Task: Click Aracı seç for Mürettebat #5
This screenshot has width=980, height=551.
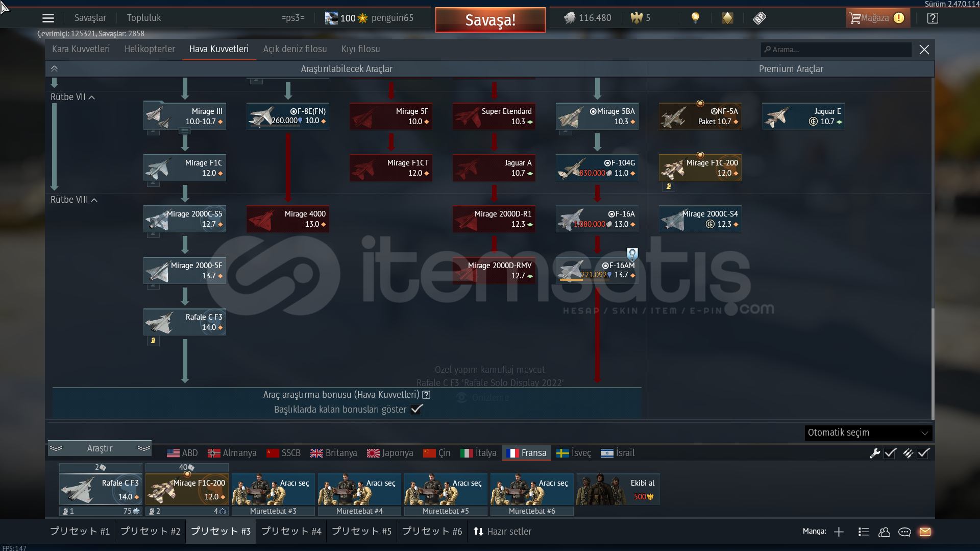Action: tap(446, 489)
